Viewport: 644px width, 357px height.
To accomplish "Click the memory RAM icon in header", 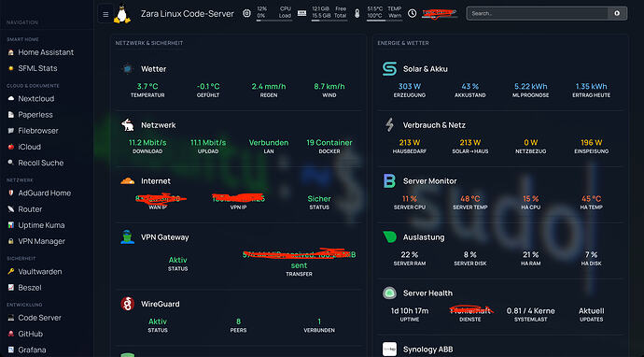I will pyautogui.click(x=301, y=13).
